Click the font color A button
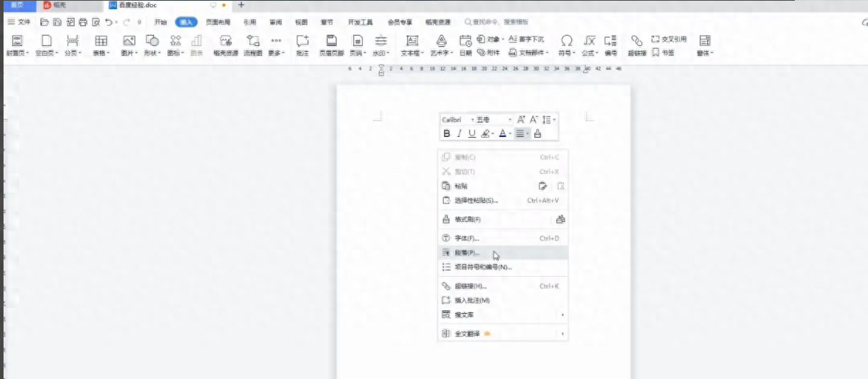The image size is (868, 379). click(x=502, y=133)
